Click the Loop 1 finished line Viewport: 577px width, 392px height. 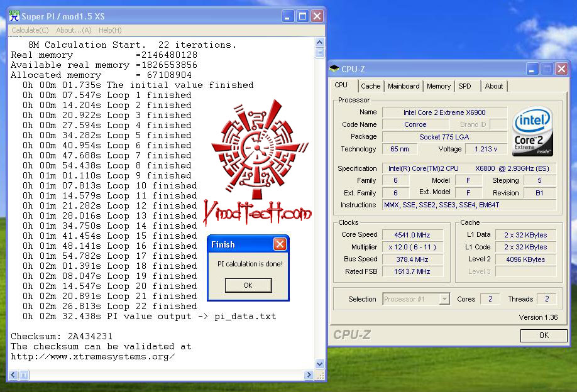click(x=107, y=95)
